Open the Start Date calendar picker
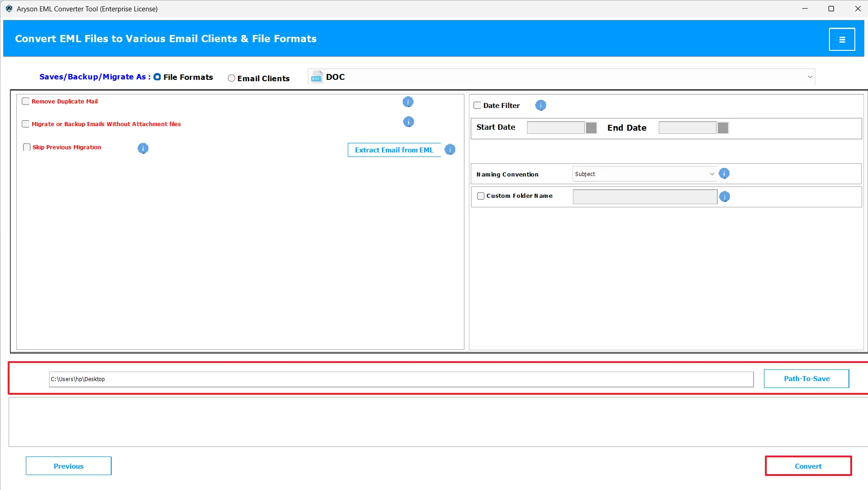The width and height of the screenshot is (868, 490). pos(591,128)
